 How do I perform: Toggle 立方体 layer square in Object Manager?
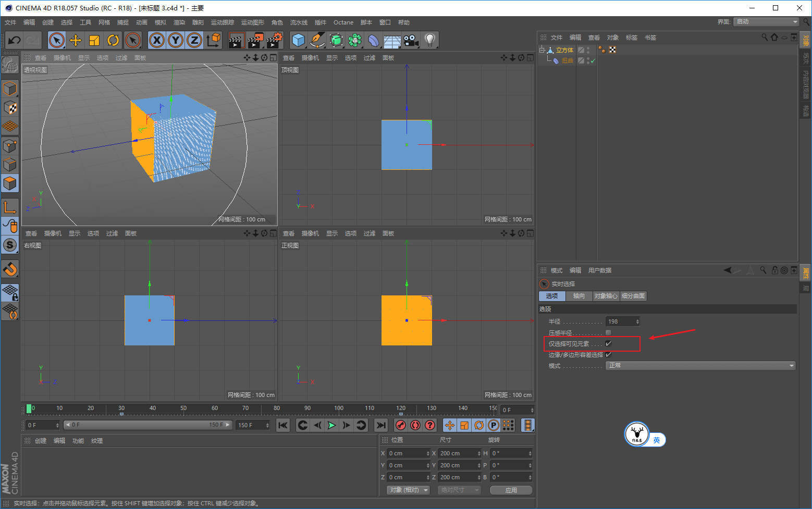click(x=581, y=50)
